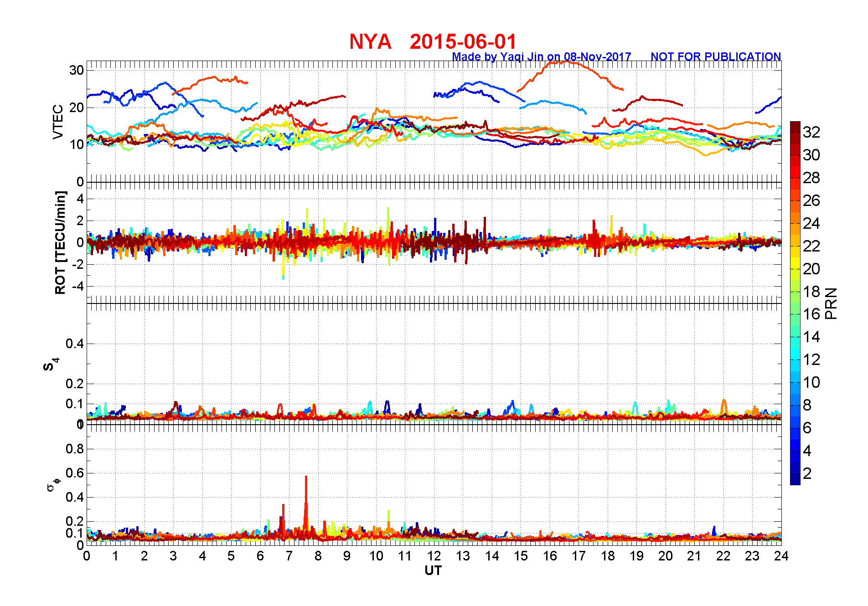Select hour 24 on the UT axis
This screenshot has width=868, height=606.
point(781,556)
